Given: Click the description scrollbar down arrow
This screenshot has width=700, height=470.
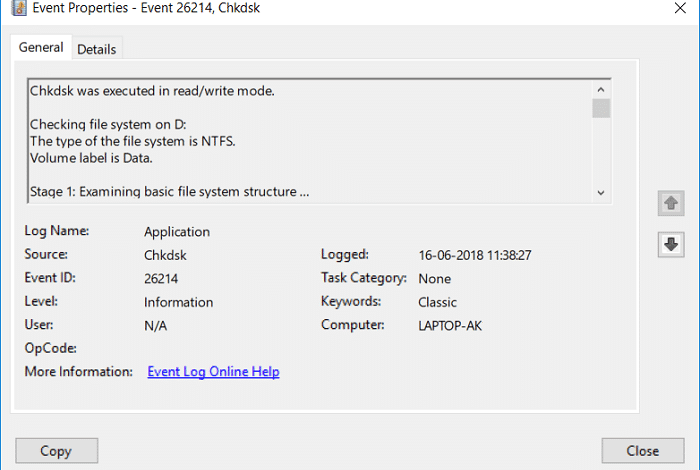Looking at the screenshot, I should pos(601,193).
